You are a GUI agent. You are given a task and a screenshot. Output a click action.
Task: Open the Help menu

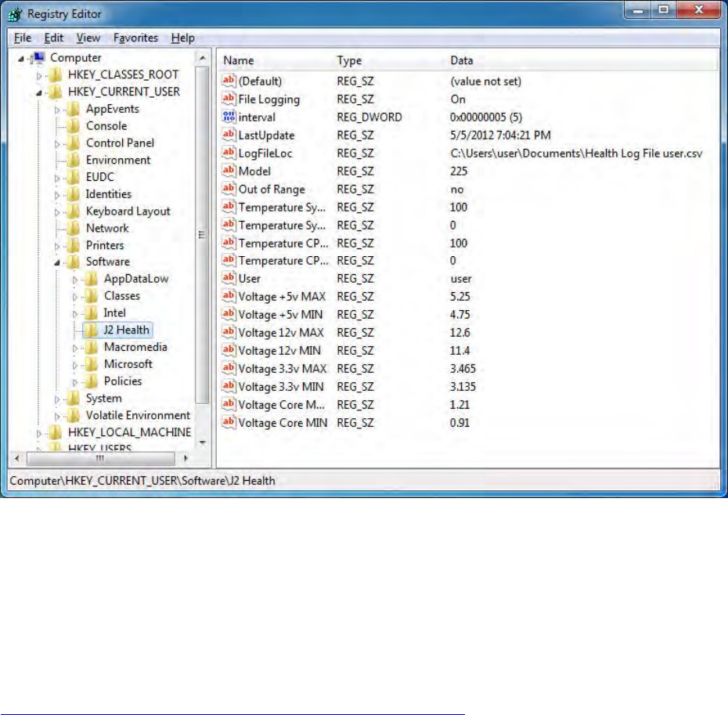point(182,38)
